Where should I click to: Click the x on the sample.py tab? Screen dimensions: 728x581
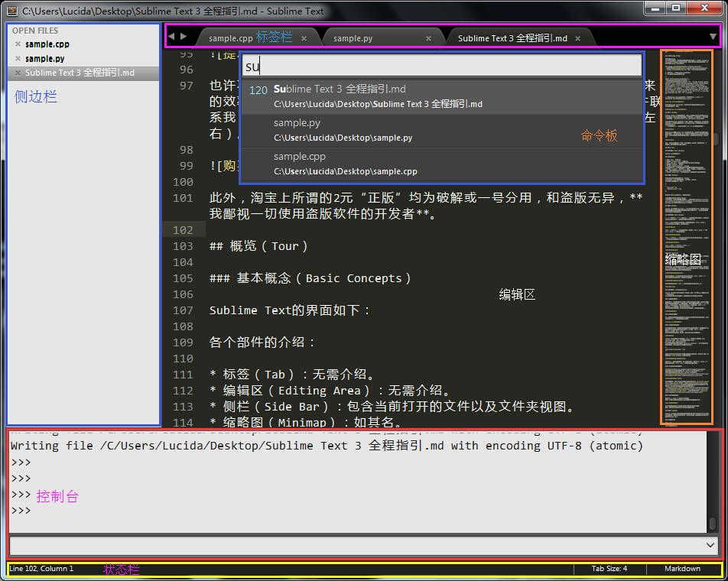coord(429,37)
